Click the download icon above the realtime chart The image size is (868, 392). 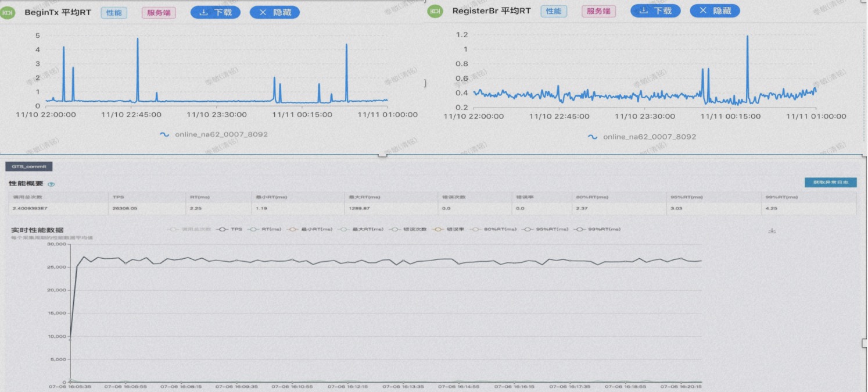click(x=772, y=231)
